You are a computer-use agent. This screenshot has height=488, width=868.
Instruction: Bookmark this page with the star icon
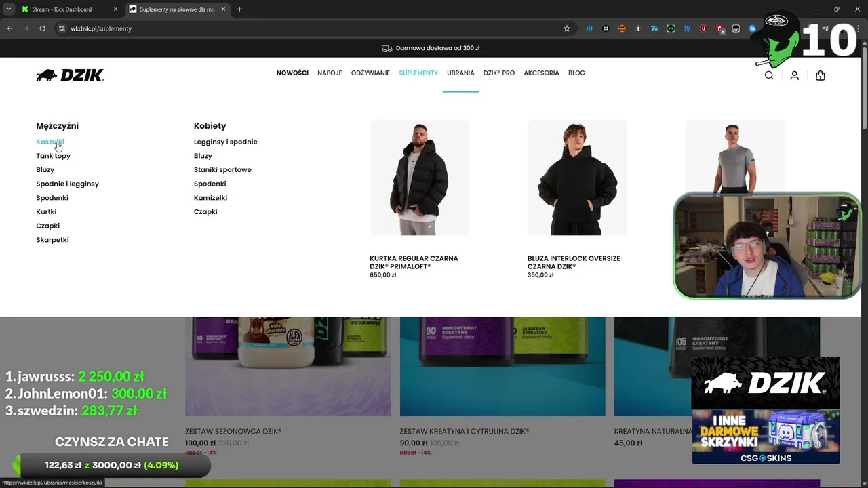(567, 28)
